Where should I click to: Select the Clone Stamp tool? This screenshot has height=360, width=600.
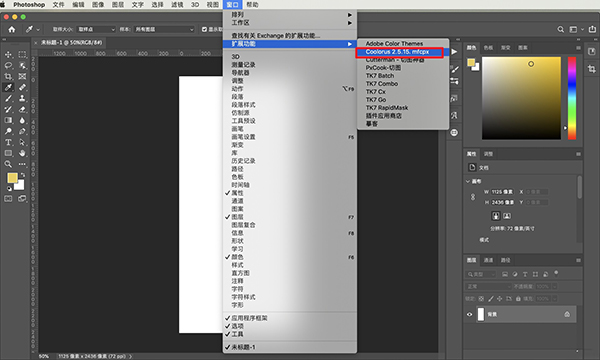tap(22, 98)
